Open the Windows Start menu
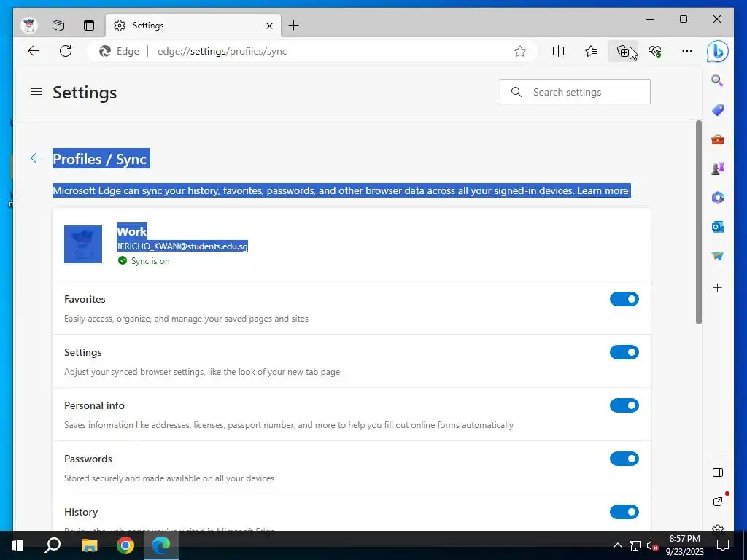 (18, 545)
